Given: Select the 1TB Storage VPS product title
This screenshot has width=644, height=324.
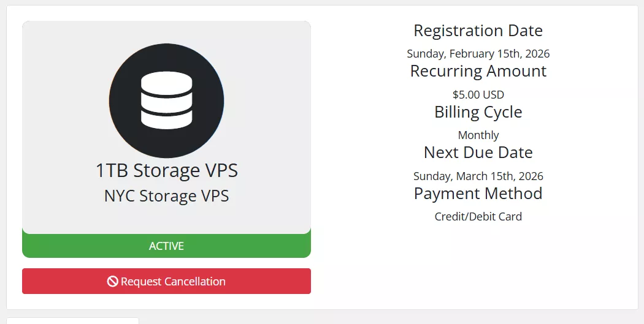Looking at the screenshot, I should coord(166,170).
